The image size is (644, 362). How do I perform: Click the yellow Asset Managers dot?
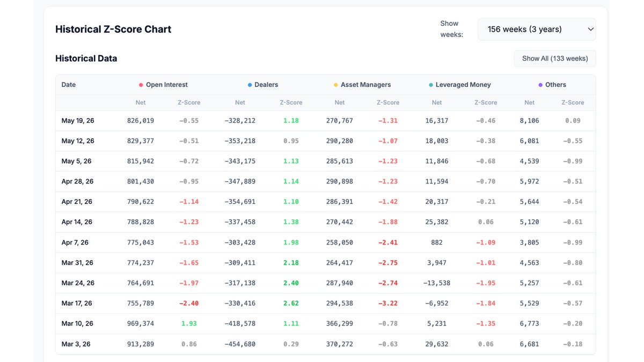[x=336, y=85]
